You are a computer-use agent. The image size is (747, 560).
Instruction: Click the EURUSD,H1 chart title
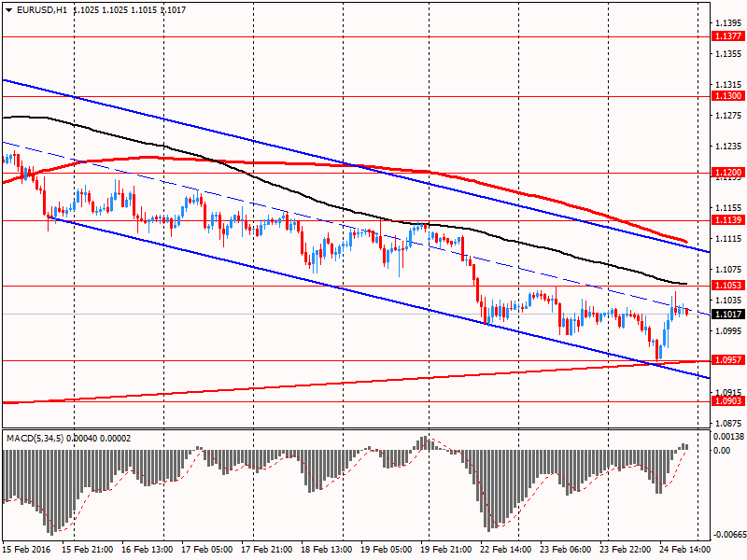pyautogui.click(x=41, y=10)
